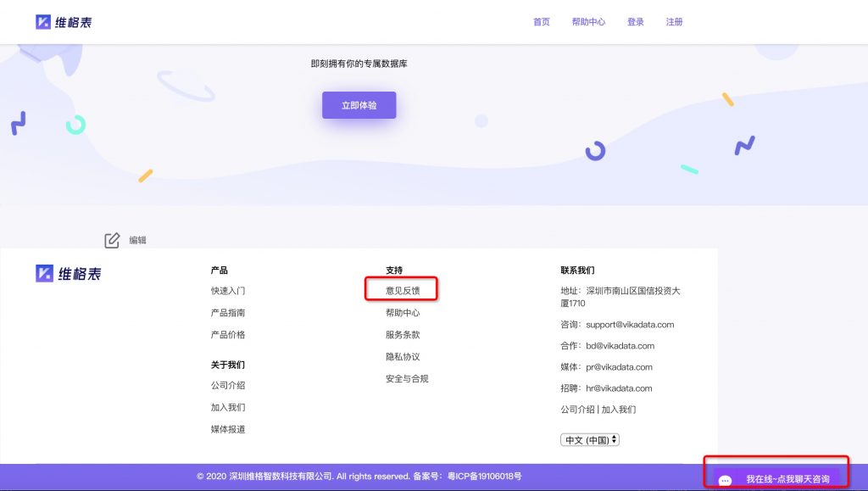Viewport: 868px width, 491px height.
Task: Click the address text 深圳市南山区国信投资大厦1710
Action: [620, 297]
